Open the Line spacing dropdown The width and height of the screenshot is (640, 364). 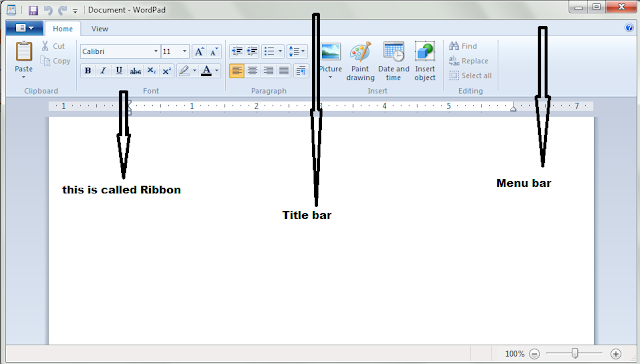point(297,51)
